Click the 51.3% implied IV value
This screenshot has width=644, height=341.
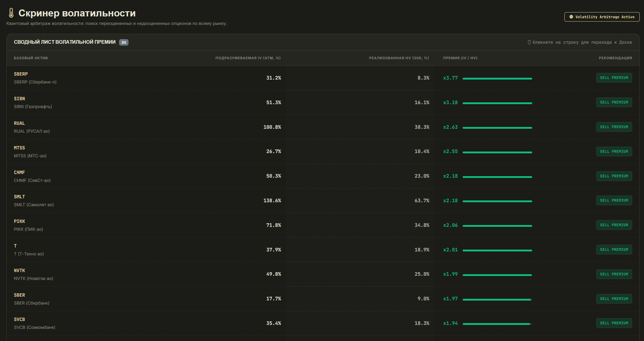pyautogui.click(x=274, y=103)
